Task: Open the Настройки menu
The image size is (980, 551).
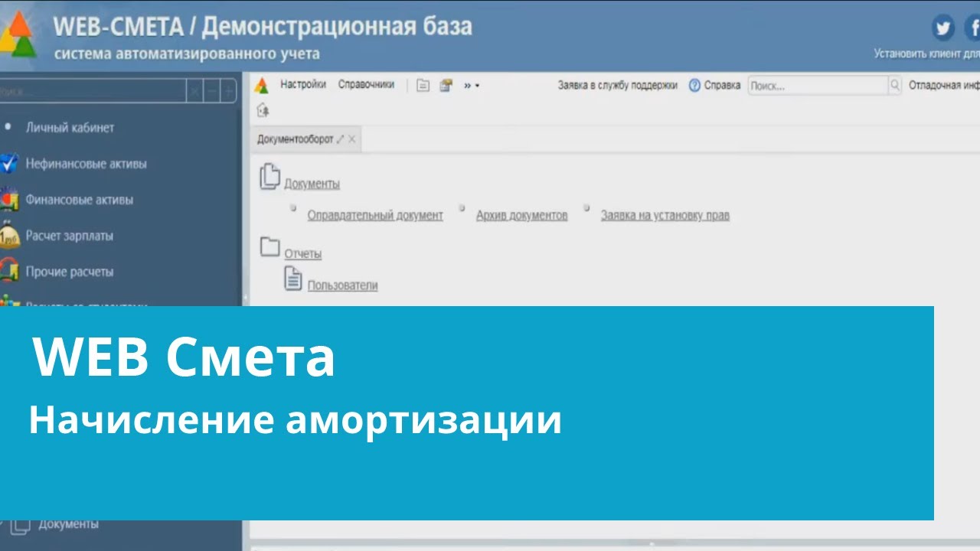Action: [303, 85]
